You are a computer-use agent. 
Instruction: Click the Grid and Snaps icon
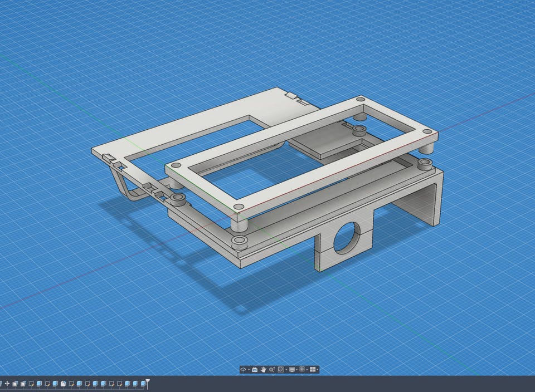point(302,370)
